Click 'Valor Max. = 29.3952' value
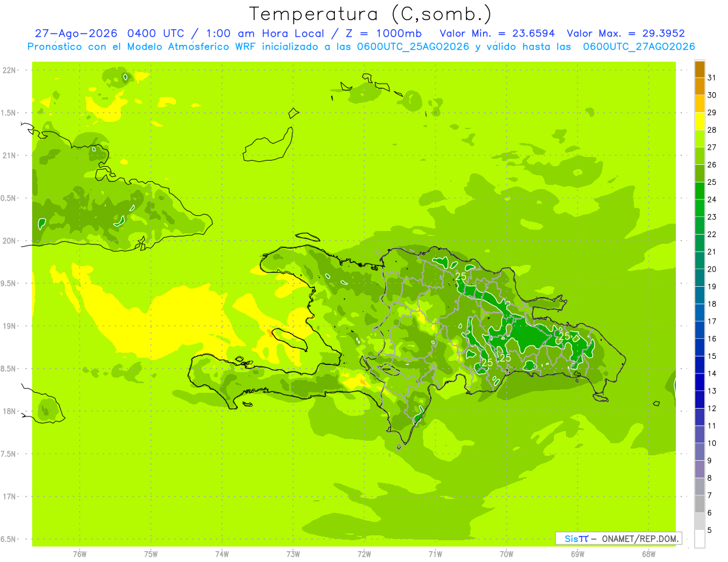This screenshot has height=562, width=728. [625, 33]
